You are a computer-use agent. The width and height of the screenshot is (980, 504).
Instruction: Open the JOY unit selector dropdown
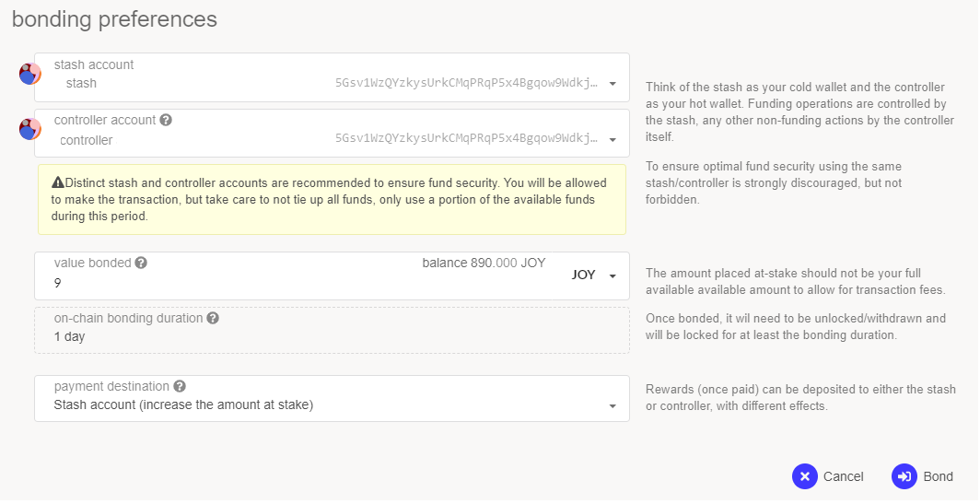[x=592, y=275]
